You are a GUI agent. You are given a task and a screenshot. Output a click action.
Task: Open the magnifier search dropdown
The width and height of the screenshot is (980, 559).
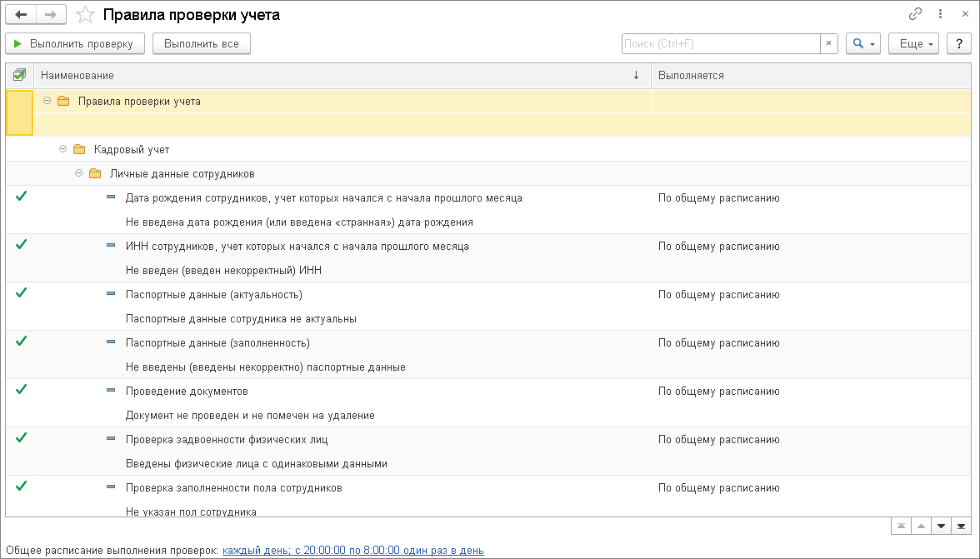coord(862,43)
